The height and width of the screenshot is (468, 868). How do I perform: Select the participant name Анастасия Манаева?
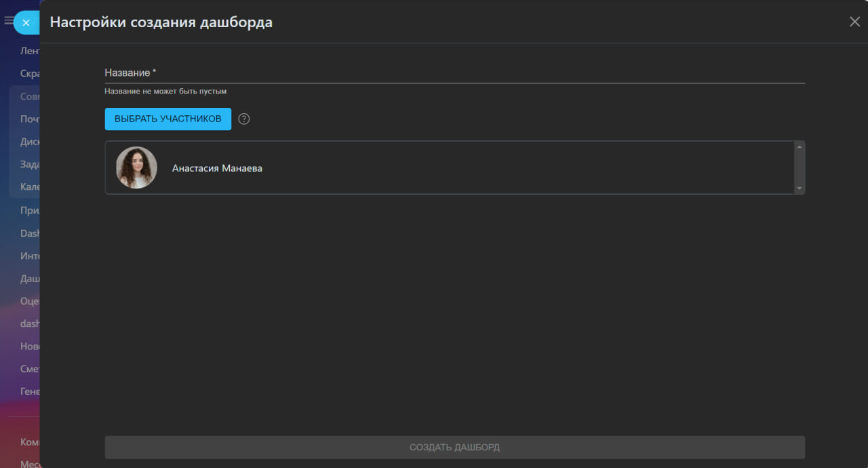click(x=217, y=168)
